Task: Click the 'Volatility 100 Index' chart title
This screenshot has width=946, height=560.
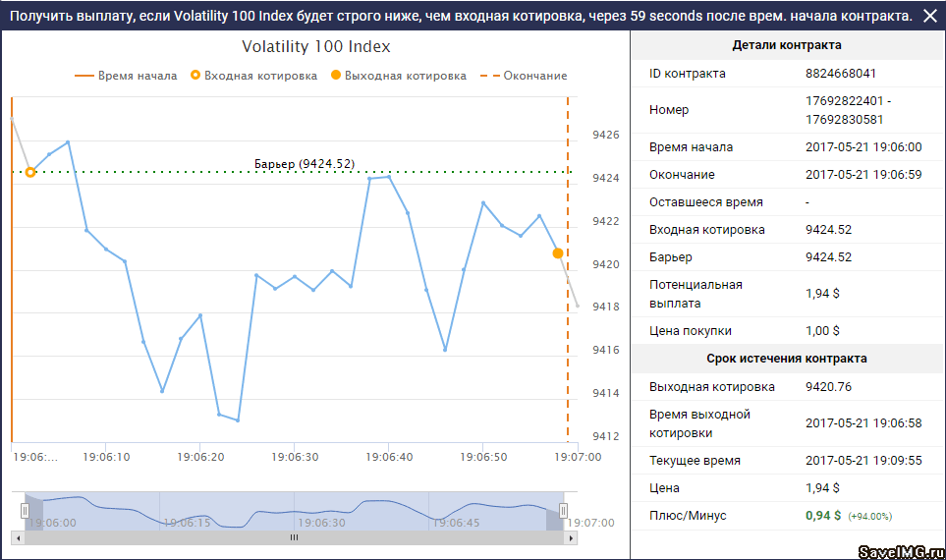Action: click(x=315, y=47)
